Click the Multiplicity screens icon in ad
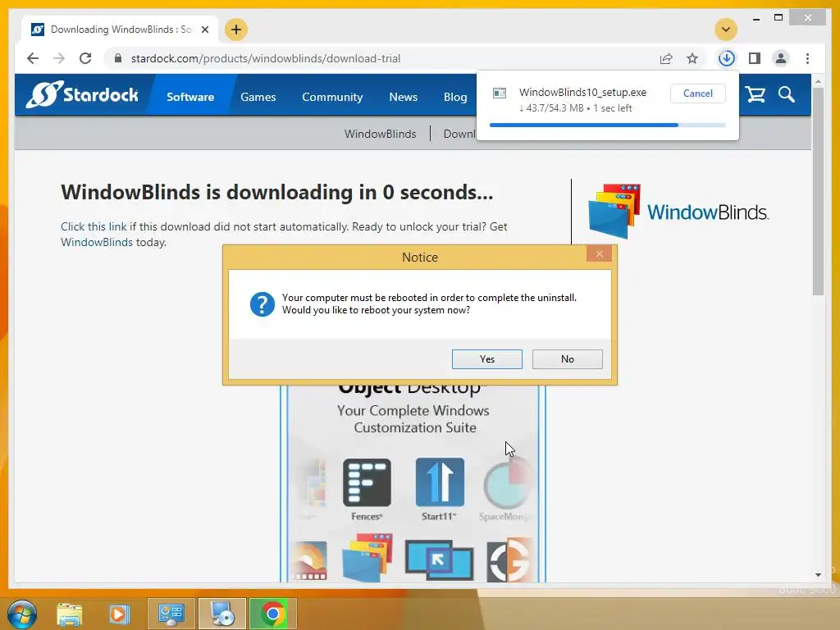The height and width of the screenshot is (630, 840). point(440,560)
